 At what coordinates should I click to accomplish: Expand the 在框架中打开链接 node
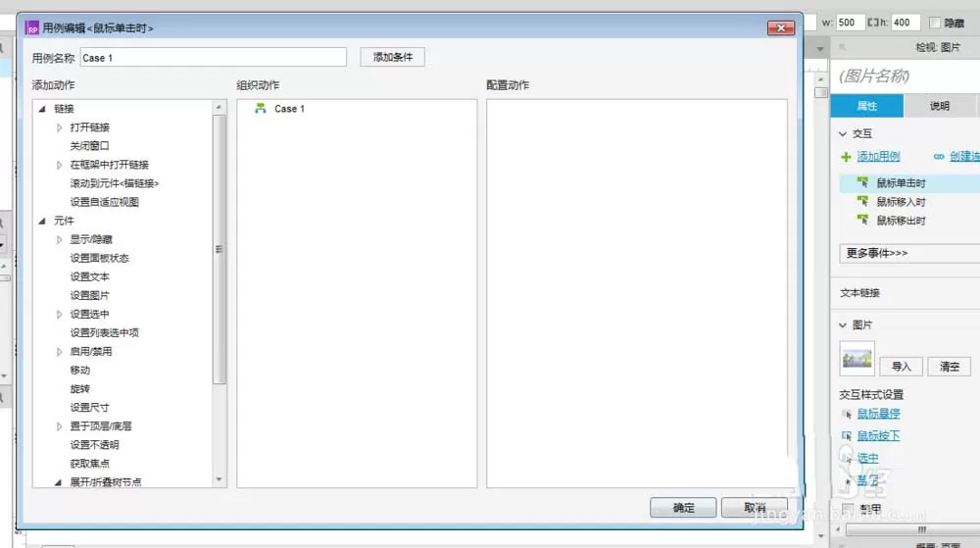60,165
